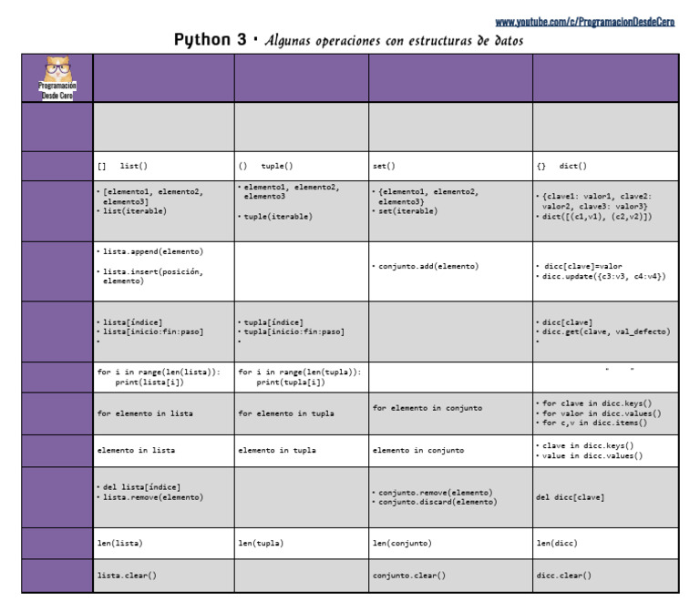Image resolution: width=700 pixels, height=612 pixels.
Task: Click 'conjunto.add(elemento)' text
Action: point(428,266)
